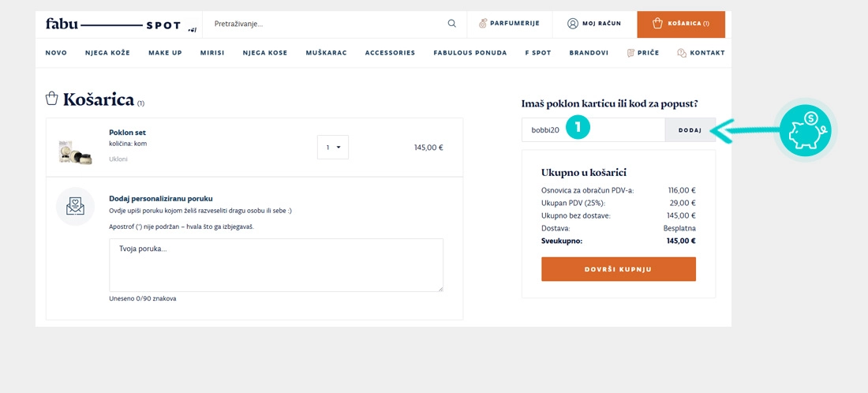Open the quantity dropdown showing 1
868x393 pixels.
pos(333,148)
